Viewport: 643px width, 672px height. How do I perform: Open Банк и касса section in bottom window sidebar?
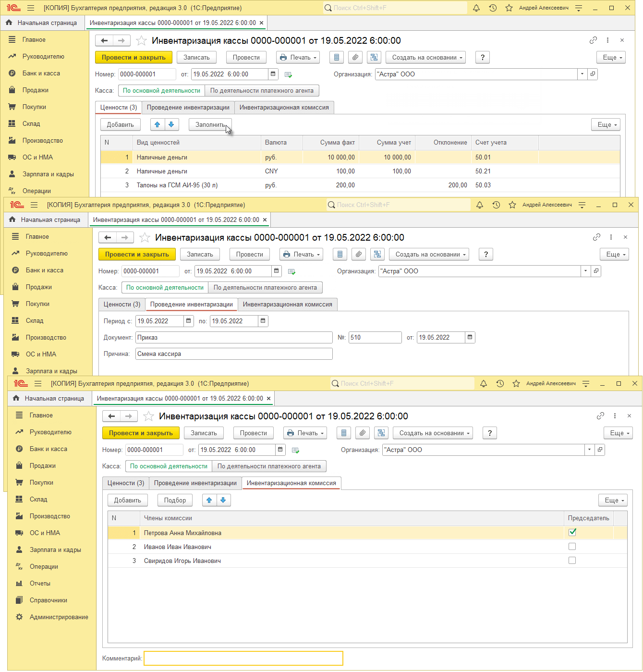pos(49,449)
